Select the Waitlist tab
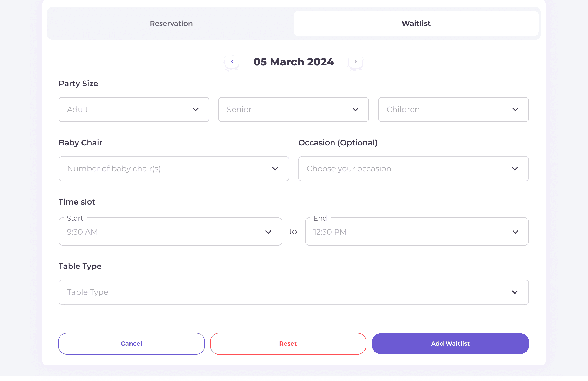This screenshot has height=381, width=588. point(416,23)
